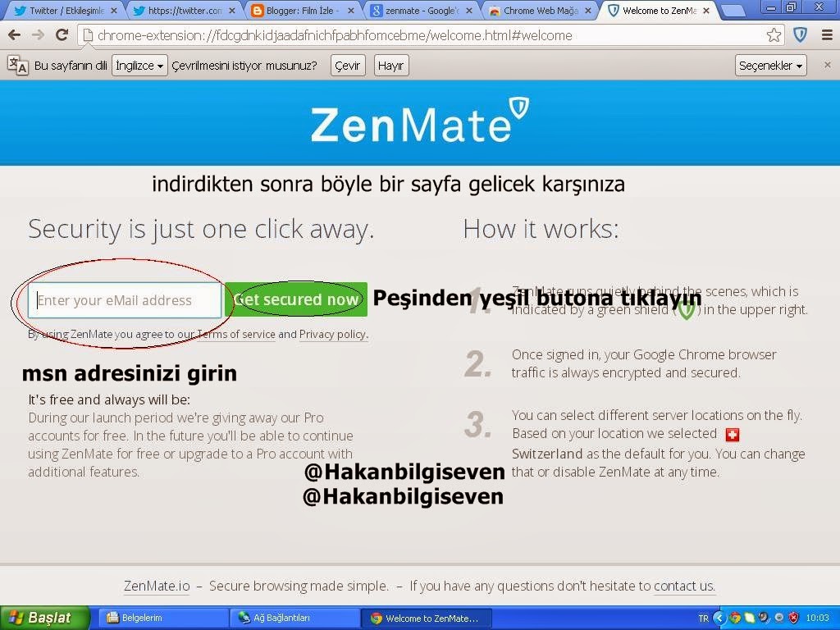
Task: Click the Hayır button
Action: 391,66
